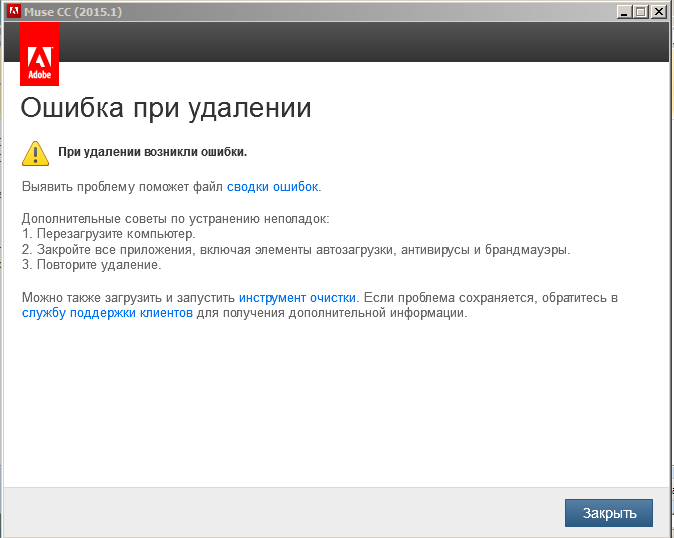Viewport: 674px width, 538px height.
Task: Click the yellow warning triangle icon
Action: click(35, 153)
